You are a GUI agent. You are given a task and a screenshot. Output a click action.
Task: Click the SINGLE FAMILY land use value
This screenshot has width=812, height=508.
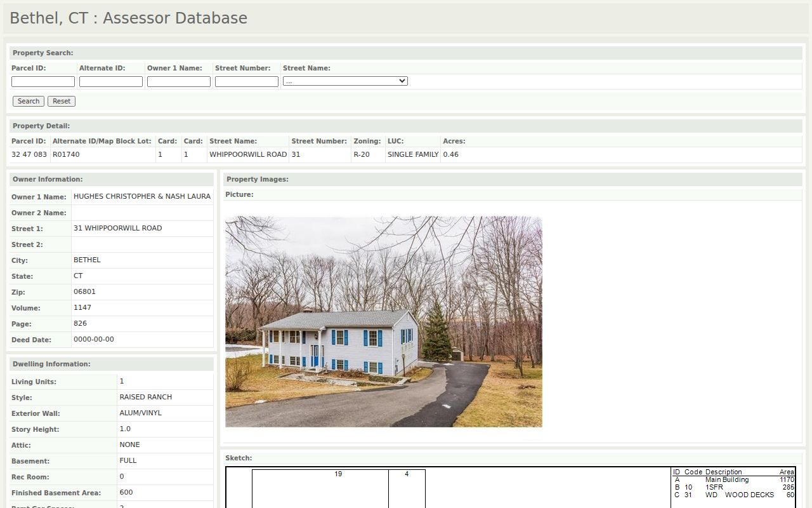pyautogui.click(x=413, y=154)
